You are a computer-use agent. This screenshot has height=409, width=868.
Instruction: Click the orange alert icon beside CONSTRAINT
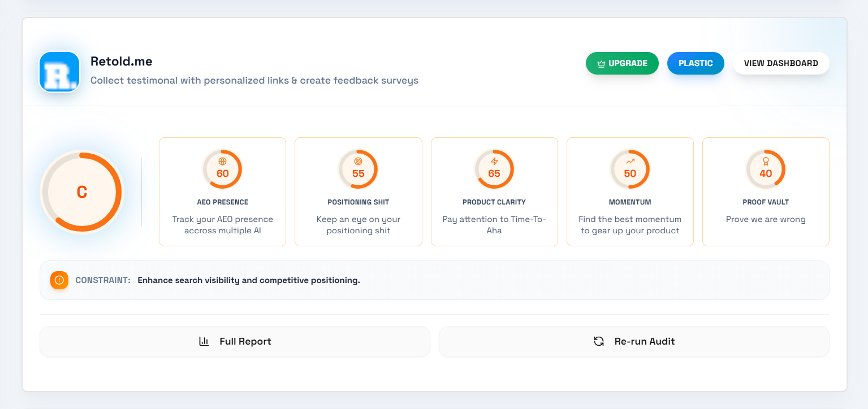pos(59,280)
